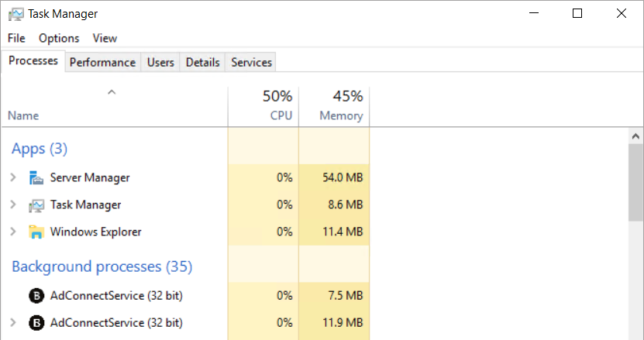
Task: Switch to the Details tab
Action: (202, 63)
